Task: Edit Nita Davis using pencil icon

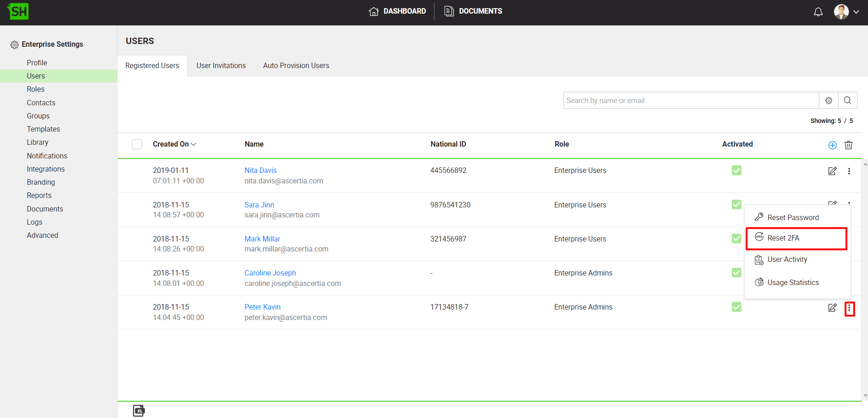Action: pyautogui.click(x=832, y=171)
